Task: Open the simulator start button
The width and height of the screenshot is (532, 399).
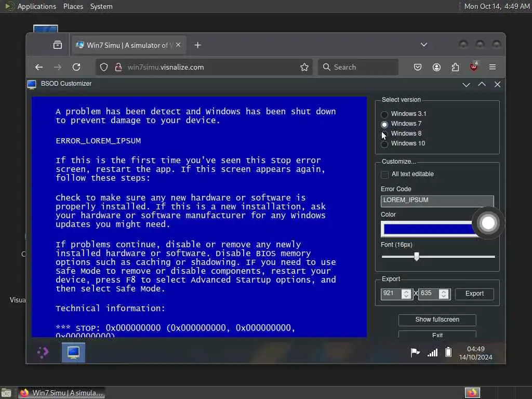Action: click(x=43, y=353)
